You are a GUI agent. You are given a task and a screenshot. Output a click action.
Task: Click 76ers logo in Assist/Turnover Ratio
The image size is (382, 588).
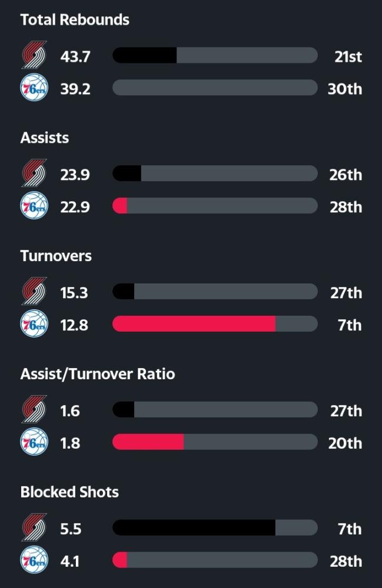pyautogui.click(x=34, y=442)
